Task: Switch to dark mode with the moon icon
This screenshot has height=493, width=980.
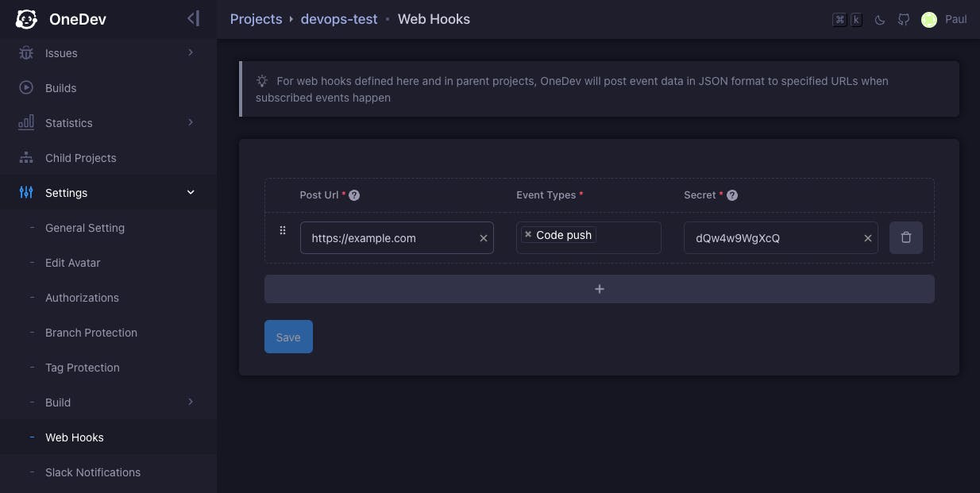Action: pyautogui.click(x=879, y=20)
